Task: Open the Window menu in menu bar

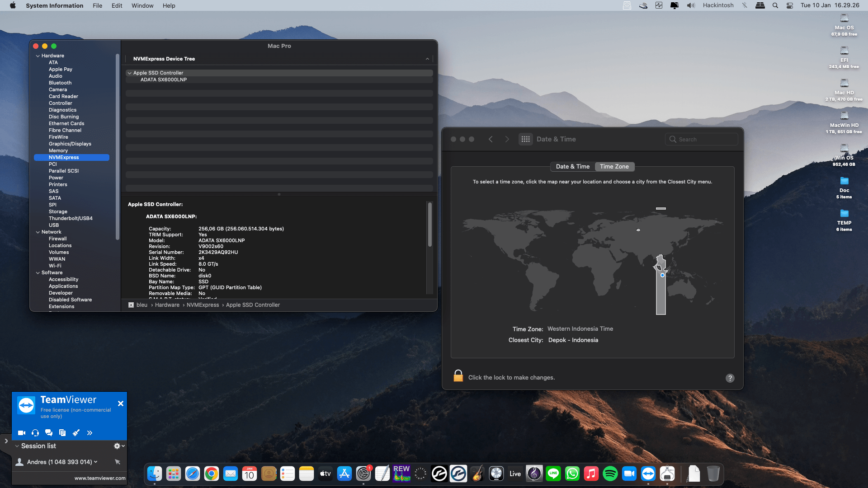Action: 142,5
